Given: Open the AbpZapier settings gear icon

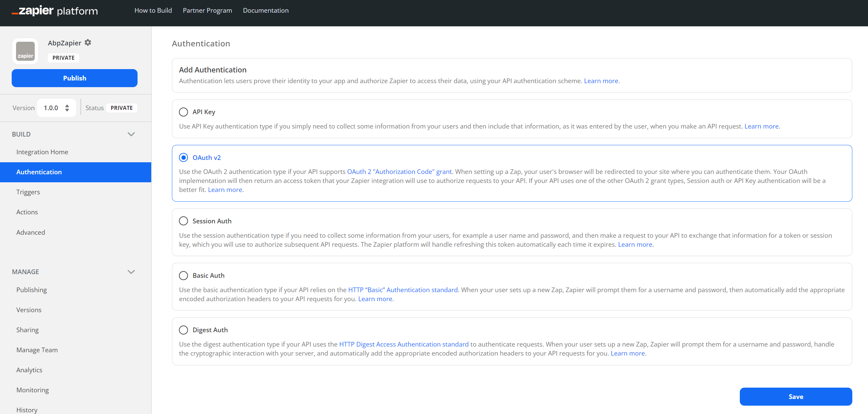Looking at the screenshot, I should (88, 42).
